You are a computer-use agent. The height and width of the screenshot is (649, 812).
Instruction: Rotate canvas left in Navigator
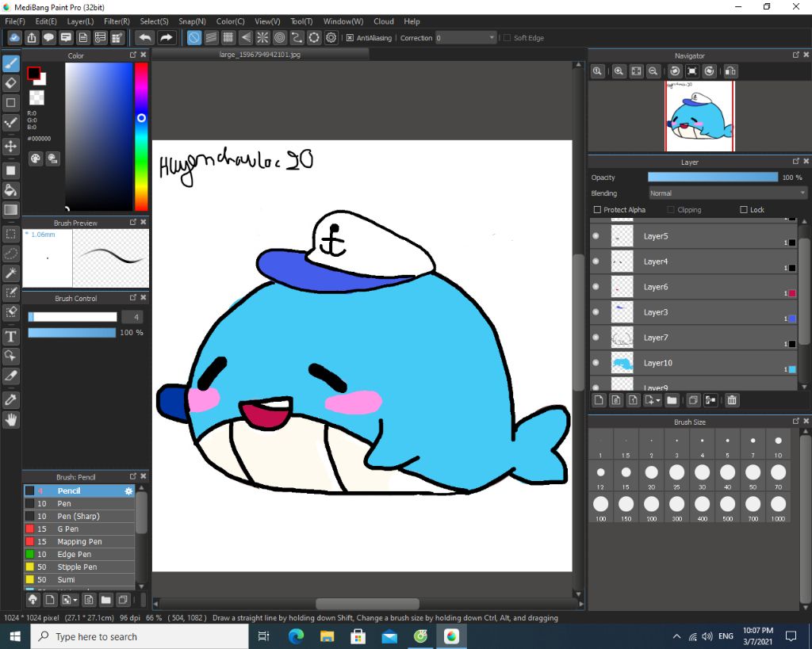[675, 71]
